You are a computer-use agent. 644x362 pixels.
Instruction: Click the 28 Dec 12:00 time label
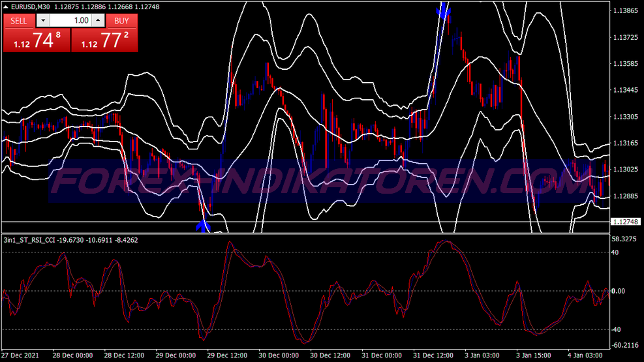pyautogui.click(x=124, y=355)
